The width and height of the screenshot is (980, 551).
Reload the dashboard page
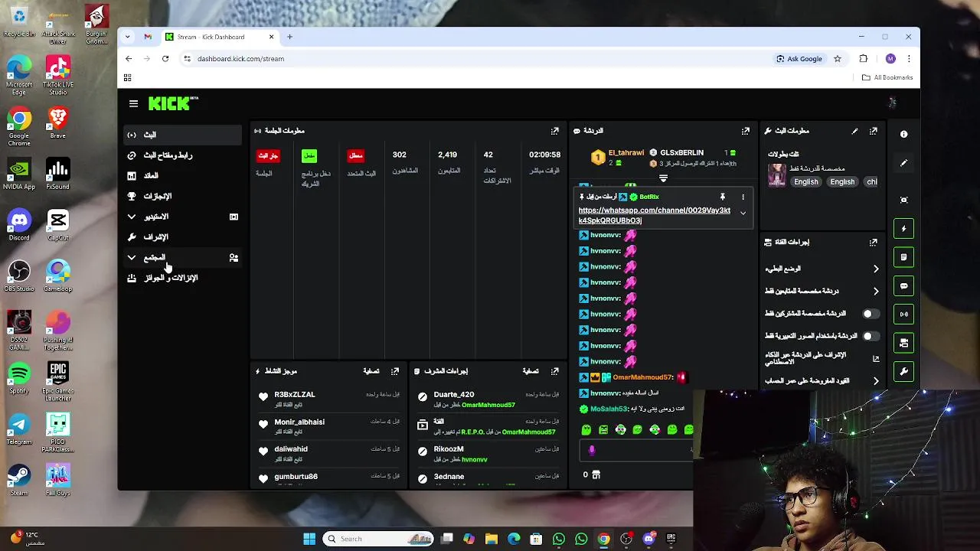[x=165, y=59]
